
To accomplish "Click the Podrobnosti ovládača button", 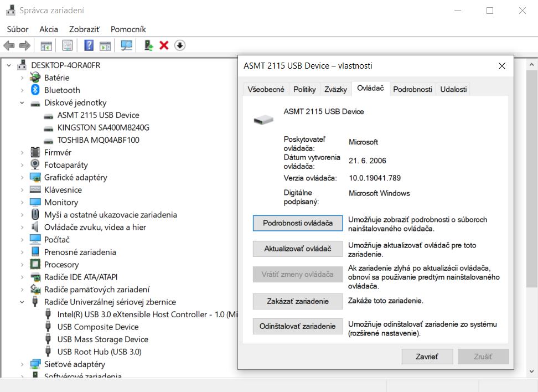I will click(x=297, y=223).
